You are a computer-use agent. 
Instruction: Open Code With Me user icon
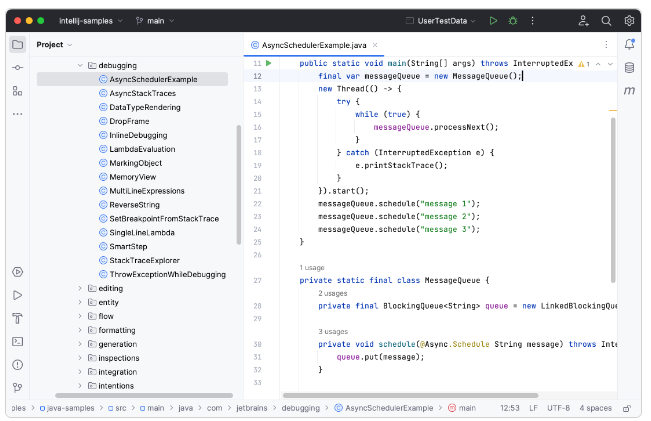pyautogui.click(x=583, y=21)
